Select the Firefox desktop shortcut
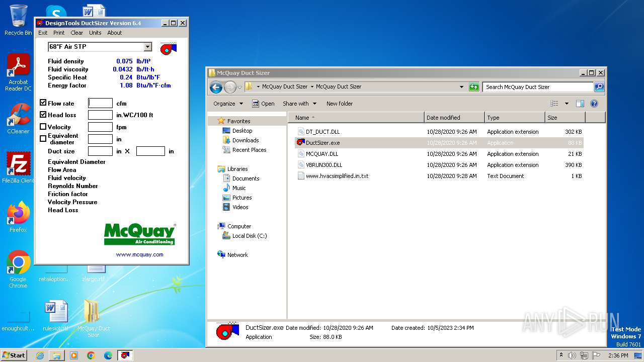 18,217
